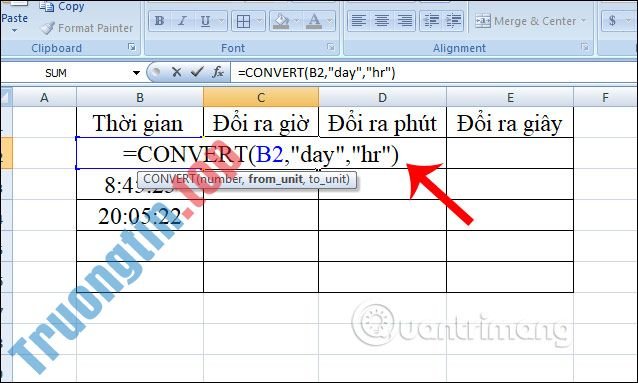Click to_unit argument in CONVERT tooltip
638x383 pixels.
click(328, 179)
